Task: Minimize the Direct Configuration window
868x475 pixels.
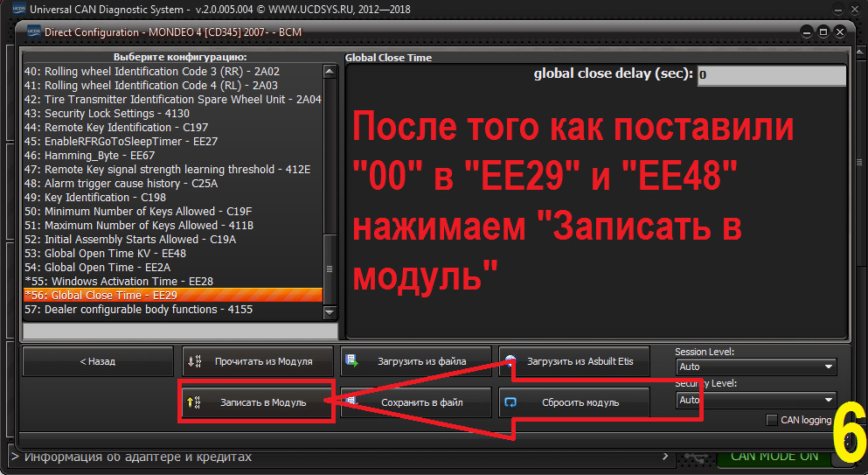Action: [x=806, y=32]
